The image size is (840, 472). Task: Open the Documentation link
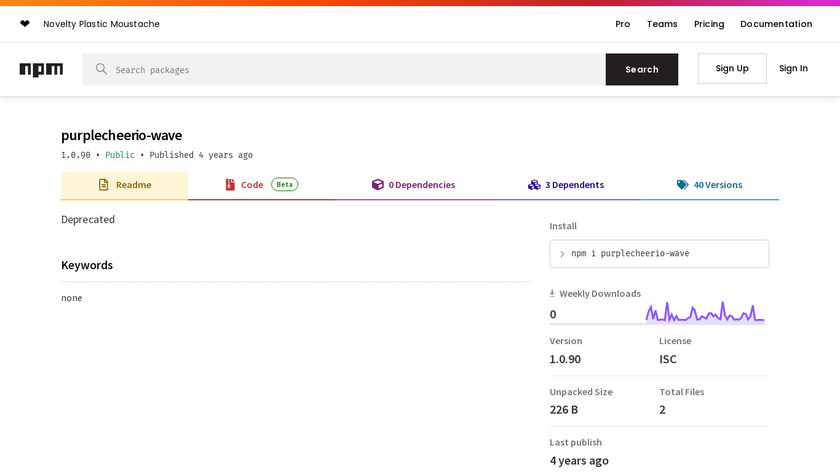[x=776, y=24]
